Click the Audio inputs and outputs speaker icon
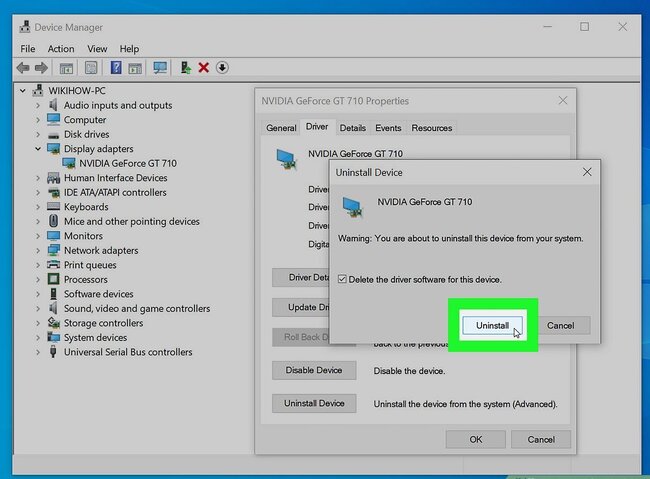650x479 pixels. point(53,105)
